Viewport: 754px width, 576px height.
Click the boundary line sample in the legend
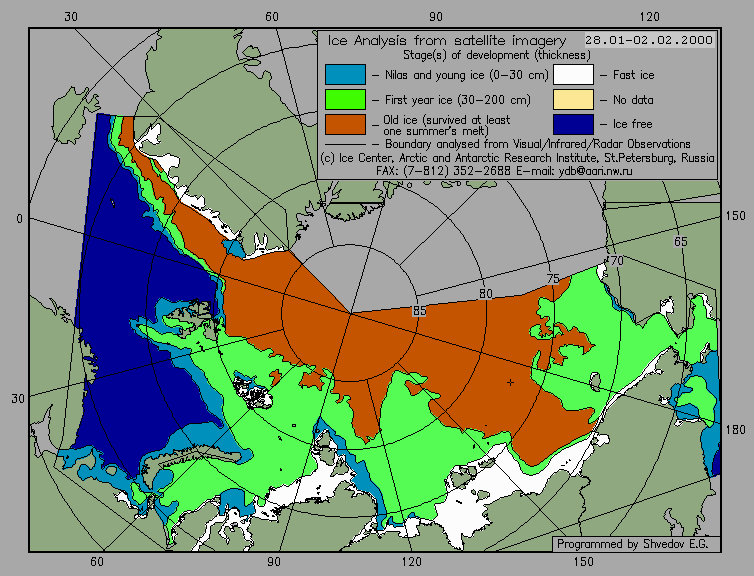pyautogui.click(x=345, y=144)
